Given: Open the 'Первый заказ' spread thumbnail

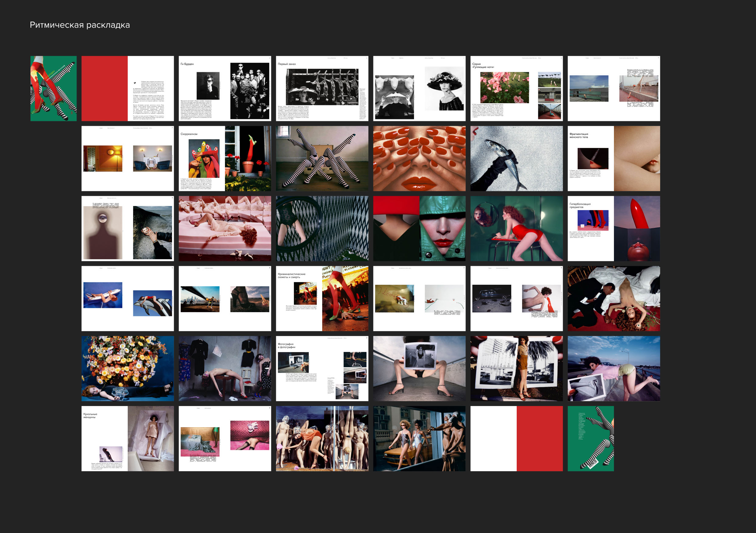Looking at the screenshot, I should (322, 88).
